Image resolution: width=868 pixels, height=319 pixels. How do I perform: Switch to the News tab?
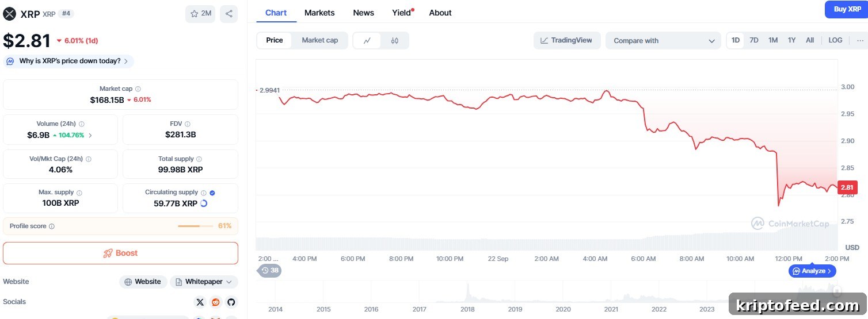click(363, 13)
